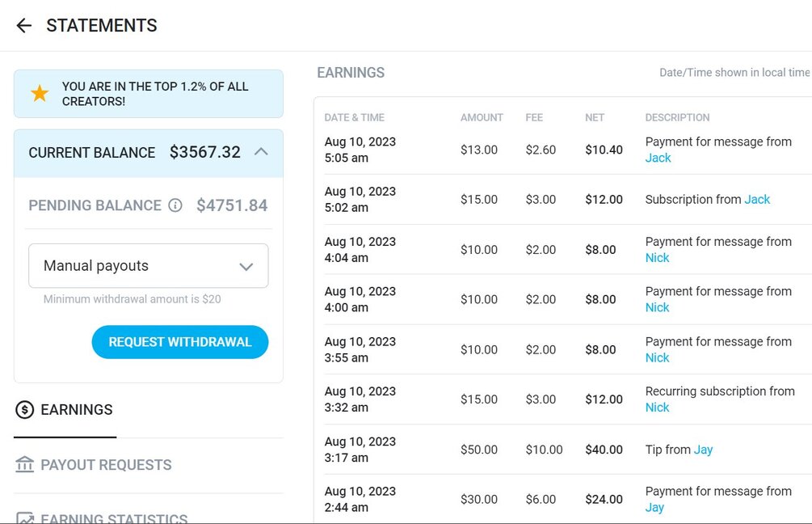
Task: Open Nick's profile from recurring subscription row
Action: [657, 408]
